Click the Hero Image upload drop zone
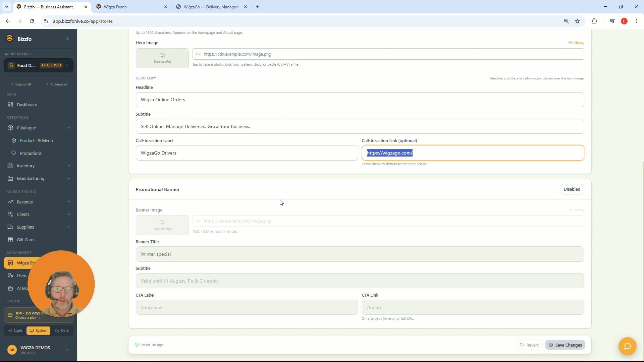This screenshot has height=362, width=644. [162, 58]
